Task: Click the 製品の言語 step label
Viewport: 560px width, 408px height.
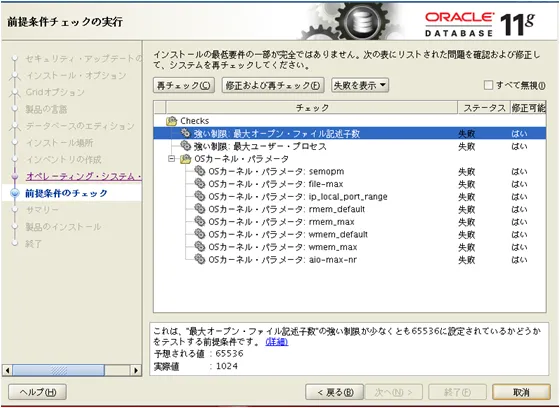Action: point(46,109)
